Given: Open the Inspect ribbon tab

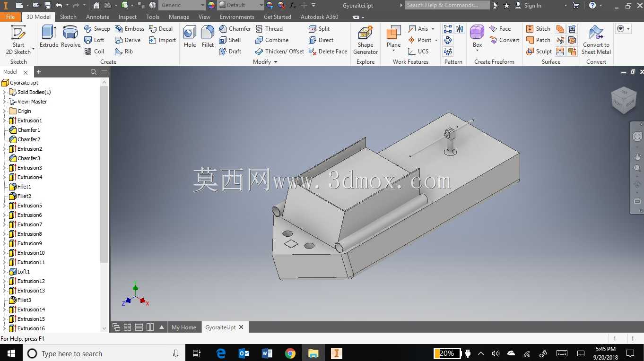Looking at the screenshot, I should (x=128, y=17).
